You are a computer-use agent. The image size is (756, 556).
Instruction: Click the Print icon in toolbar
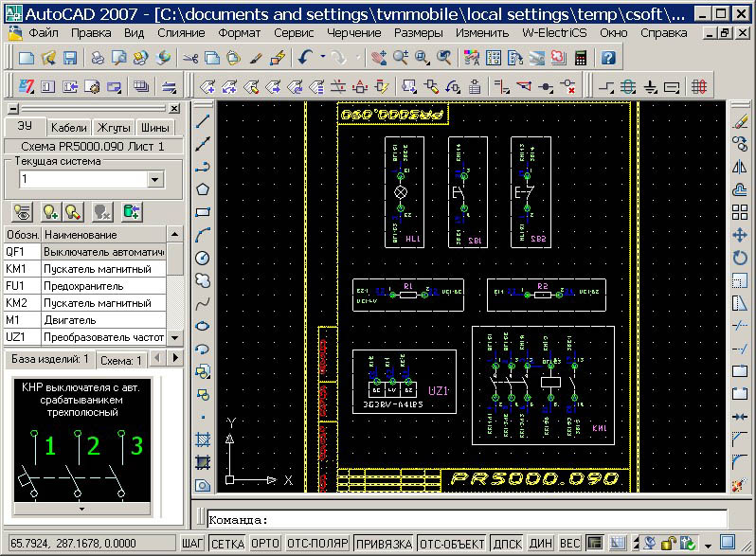pos(98,59)
